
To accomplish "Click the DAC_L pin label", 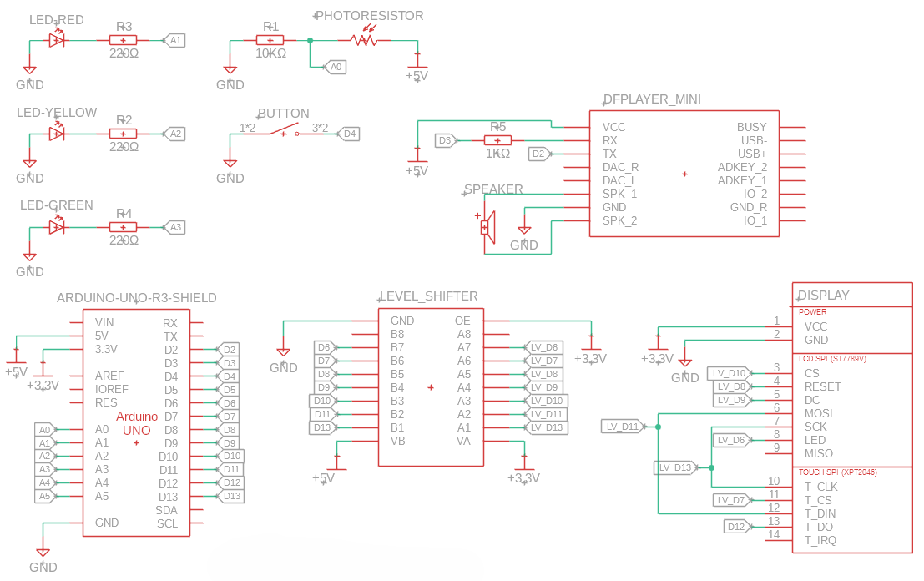I will point(619,181).
